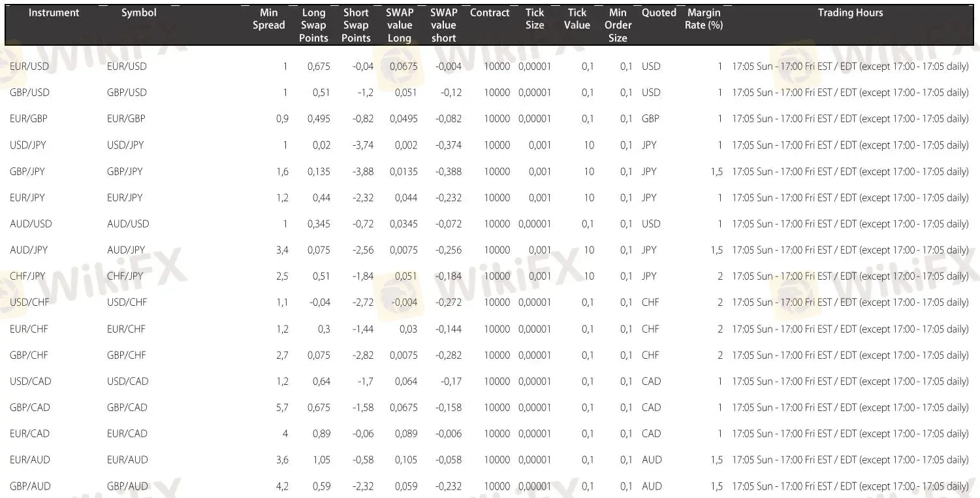Select USD/CAD in the Instrument column
The image size is (980, 498).
pyautogui.click(x=30, y=381)
